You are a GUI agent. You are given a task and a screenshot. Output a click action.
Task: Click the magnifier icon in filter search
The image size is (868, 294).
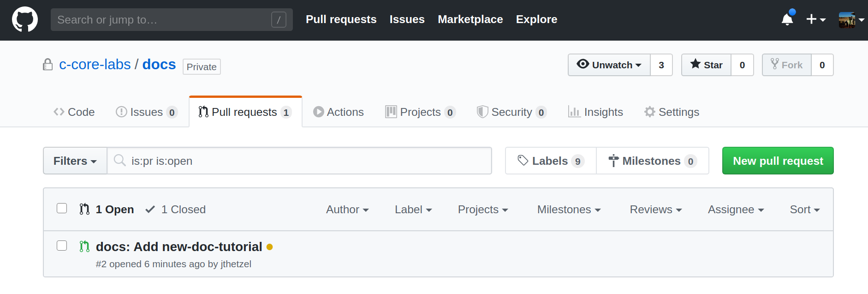[120, 160]
